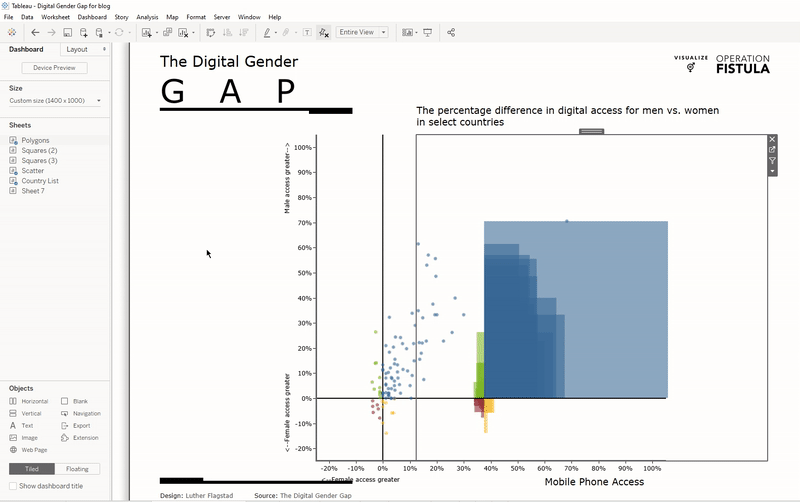Remove the selected sheet with its X icon
Screen dimensions: 800x502
[x=772, y=140]
